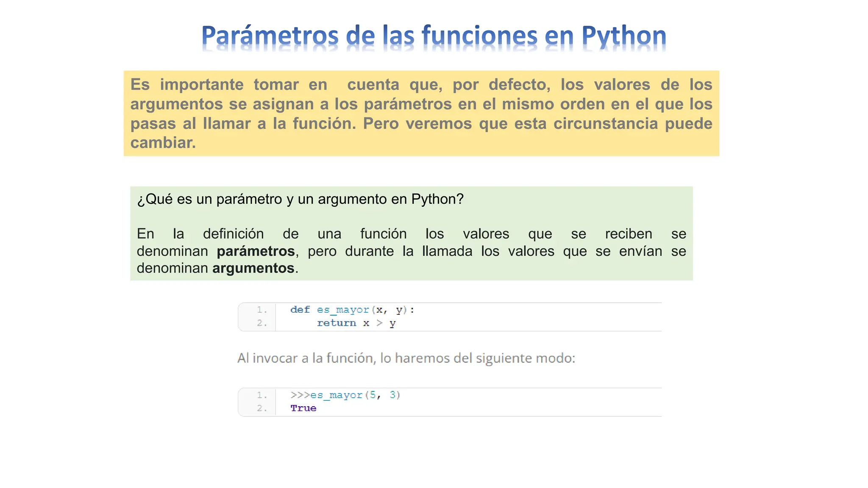Click the slide title about Python parameters
The width and height of the screenshot is (868, 488).
[433, 36]
